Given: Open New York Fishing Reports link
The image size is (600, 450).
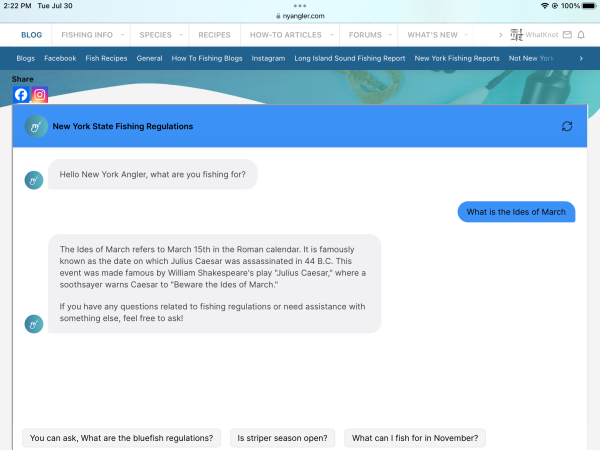Looking at the screenshot, I should [457, 59].
